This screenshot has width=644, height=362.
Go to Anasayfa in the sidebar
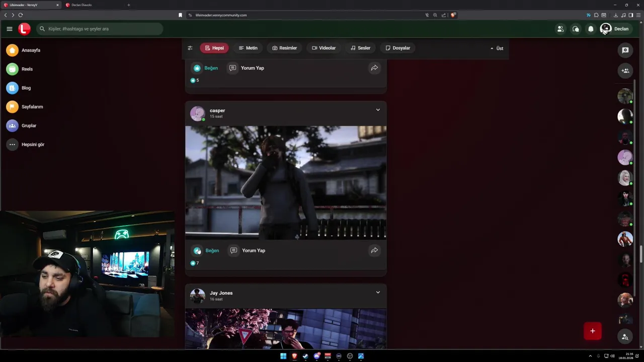(x=24, y=50)
